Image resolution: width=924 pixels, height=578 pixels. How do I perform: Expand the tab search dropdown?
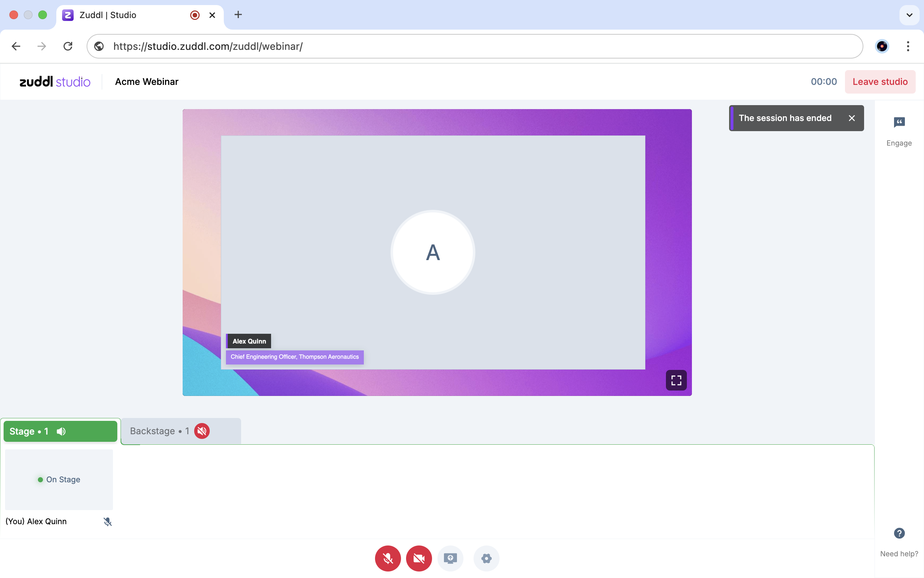pyautogui.click(x=909, y=15)
